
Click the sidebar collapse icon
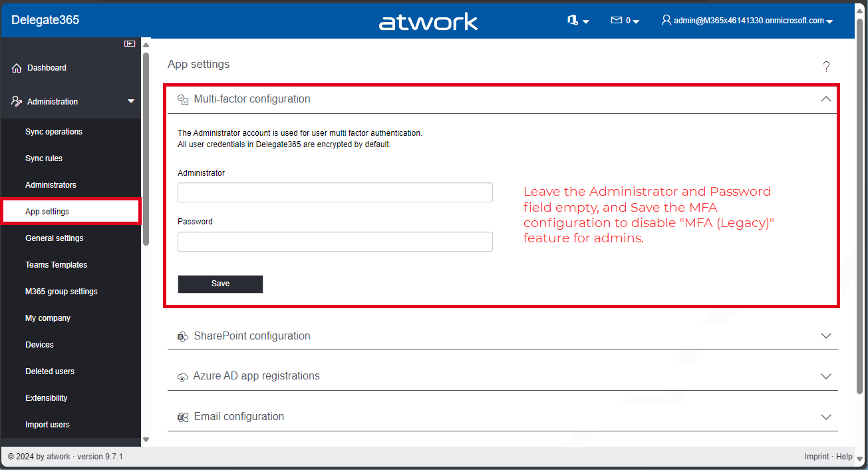130,44
